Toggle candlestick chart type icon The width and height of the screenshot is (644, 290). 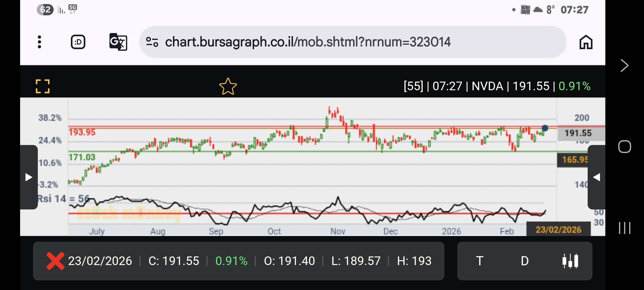point(570,261)
